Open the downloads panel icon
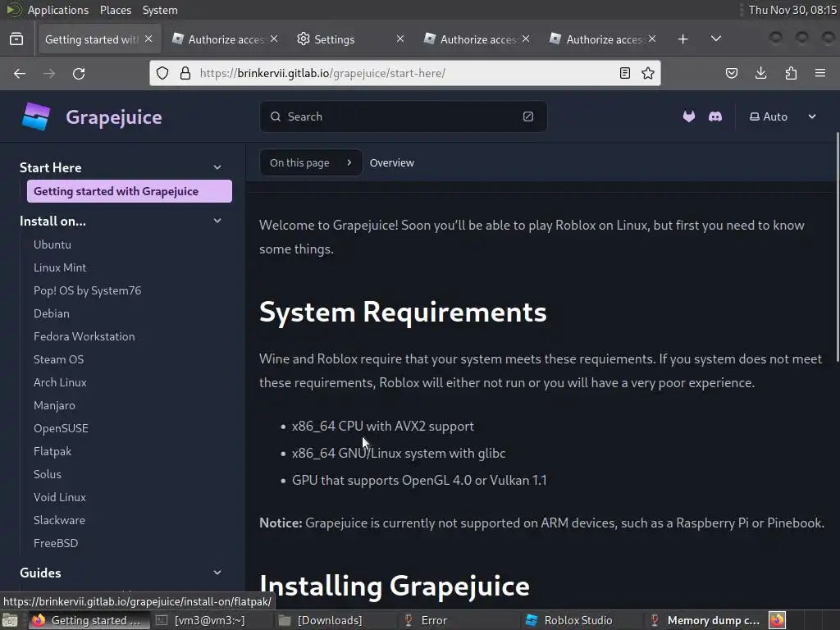The height and width of the screenshot is (630, 840). pos(760,73)
